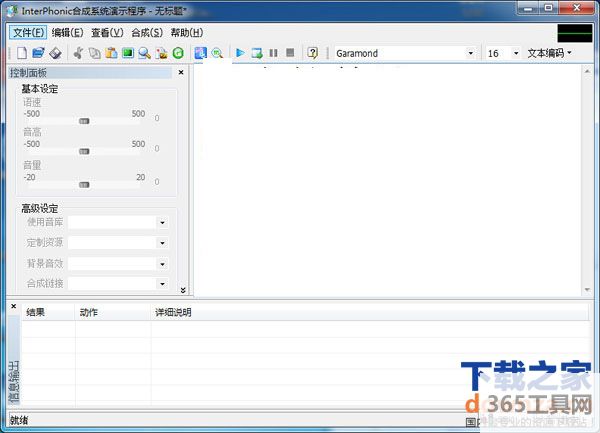Start synthesis with the Play button
Image resolution: width=600 pixels, height=433 pixels.
click(240, 53)
